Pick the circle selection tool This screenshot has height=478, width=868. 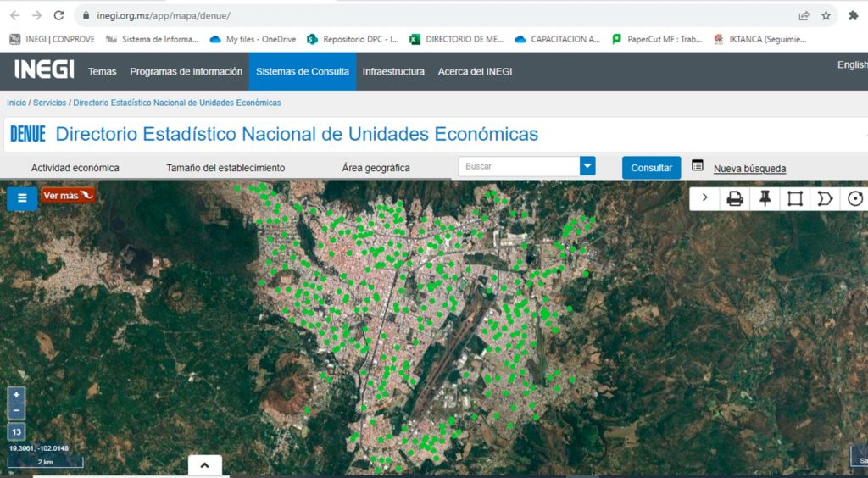[x=855, y=198]
